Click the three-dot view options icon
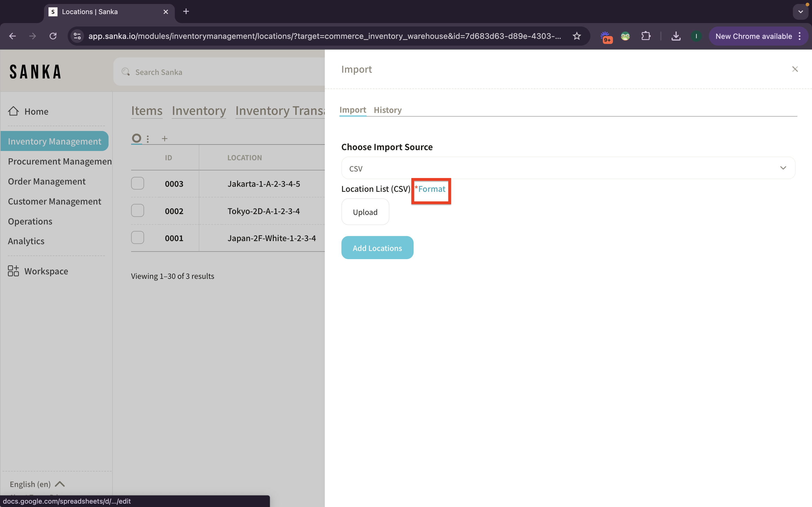The image size is (812, 507). (x=148, y=139)
